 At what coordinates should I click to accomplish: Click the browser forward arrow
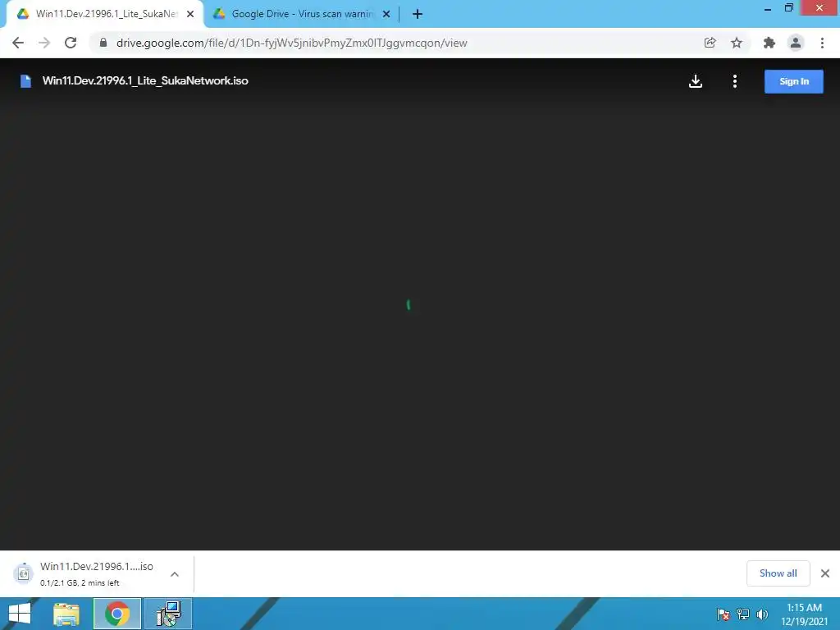click(x=44, y=43)
